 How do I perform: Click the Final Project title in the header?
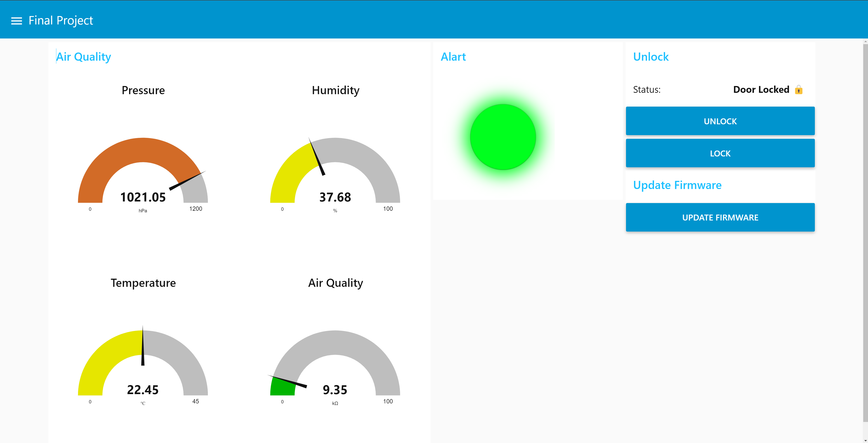[61, 20]
